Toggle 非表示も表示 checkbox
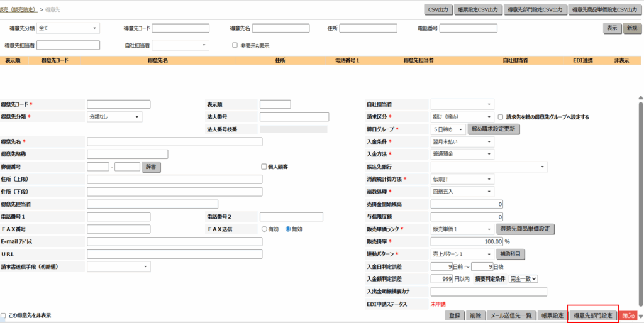644x323 pixels. pos(235,45)
